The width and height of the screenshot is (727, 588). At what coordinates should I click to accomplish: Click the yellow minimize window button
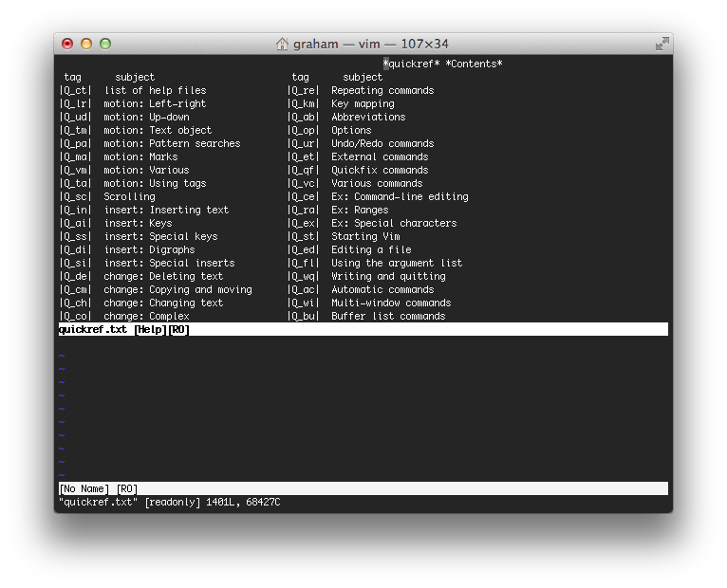[x=86, y=44]
